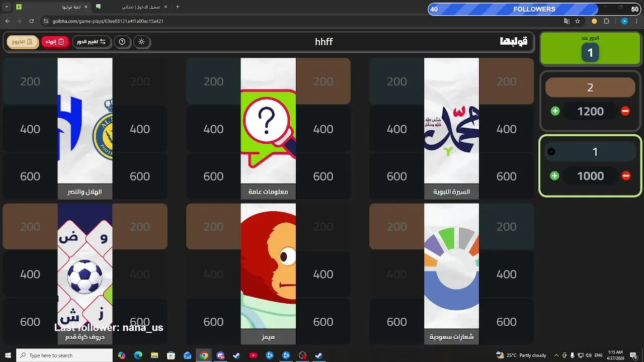This screenshot has width=644, height=362.
Task: Open left 600 tile of ميمز
Action: [x=213, y=322]
